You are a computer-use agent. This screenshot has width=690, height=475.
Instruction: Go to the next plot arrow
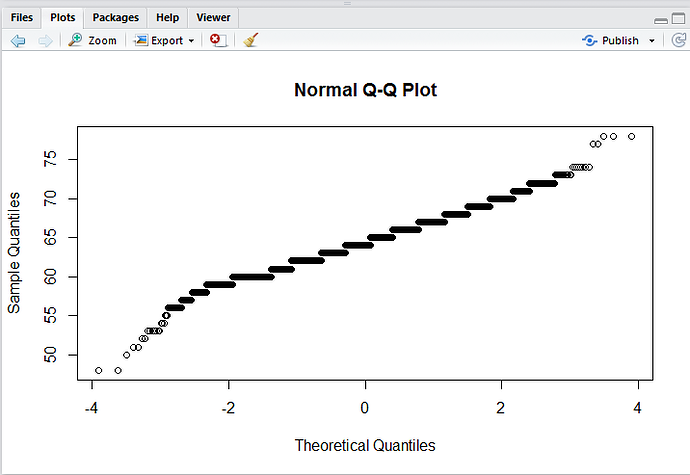pos(45,41)
